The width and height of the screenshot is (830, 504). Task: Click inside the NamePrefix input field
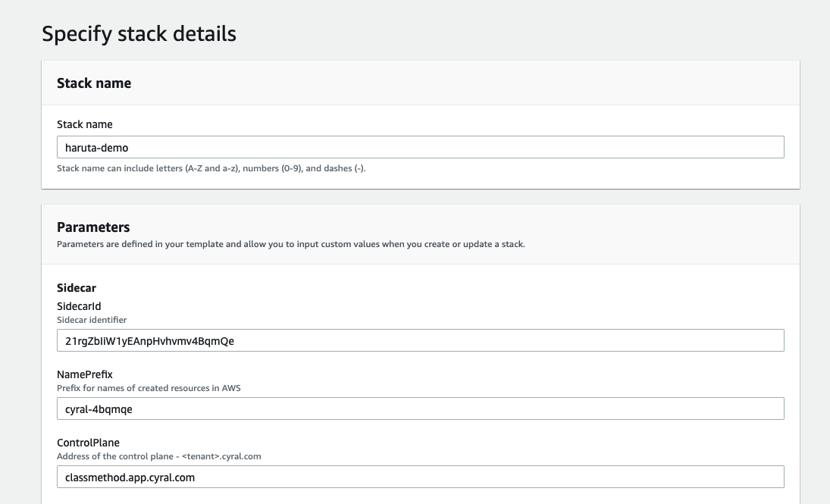421,409
